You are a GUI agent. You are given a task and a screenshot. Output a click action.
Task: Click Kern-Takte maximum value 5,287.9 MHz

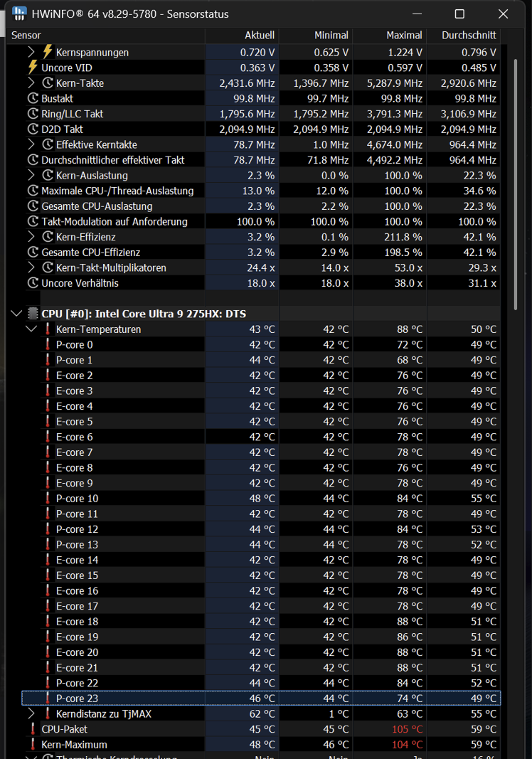tap(395, 83)
